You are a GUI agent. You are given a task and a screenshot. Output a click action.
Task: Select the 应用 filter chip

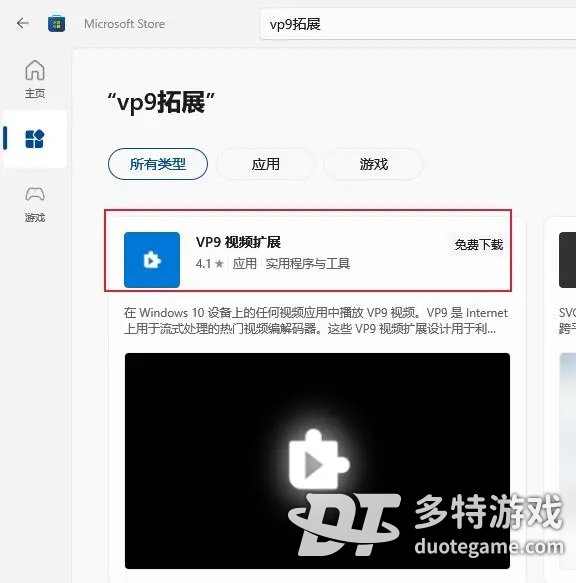tap(266, 164)
